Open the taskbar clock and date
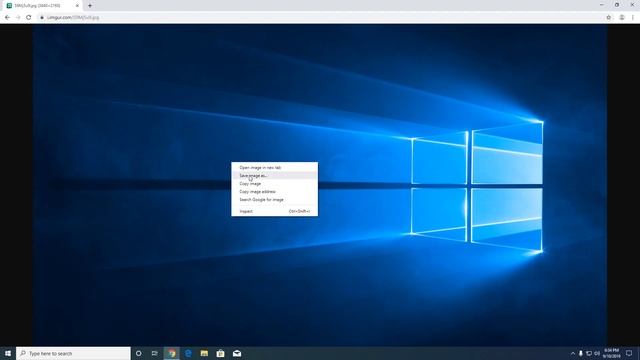The height and width of the screenshot is (360, 640). tap(611, 353)
